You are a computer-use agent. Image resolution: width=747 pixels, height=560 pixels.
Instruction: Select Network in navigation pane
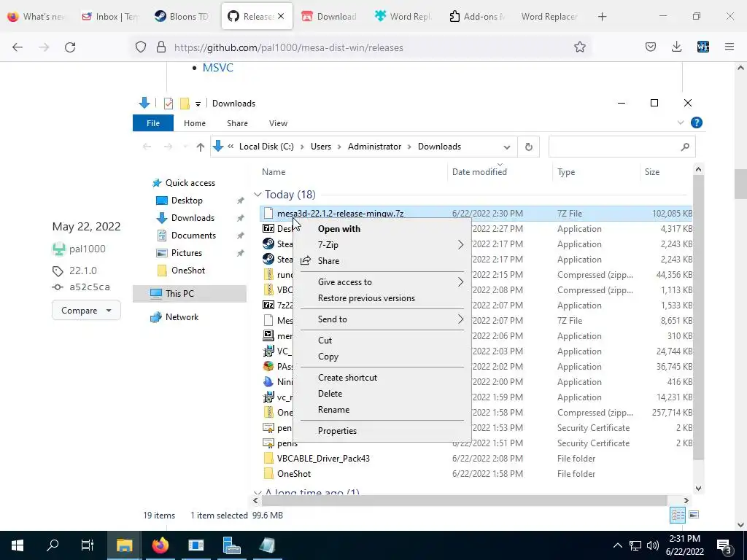182,317
